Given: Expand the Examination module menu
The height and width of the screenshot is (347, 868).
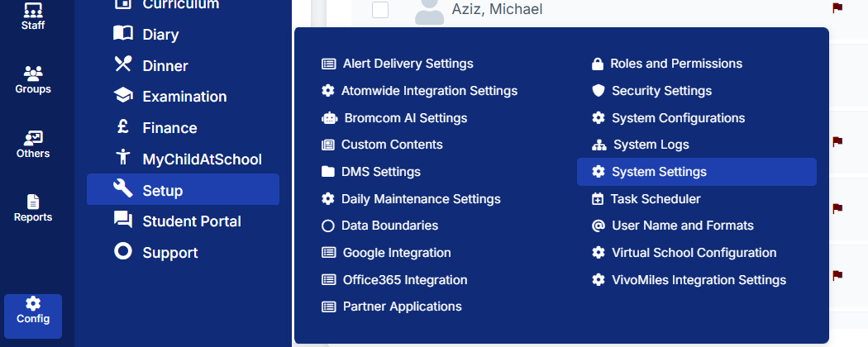Looking at the screenshot, I should pyautogui.click(x=184, y=97).
